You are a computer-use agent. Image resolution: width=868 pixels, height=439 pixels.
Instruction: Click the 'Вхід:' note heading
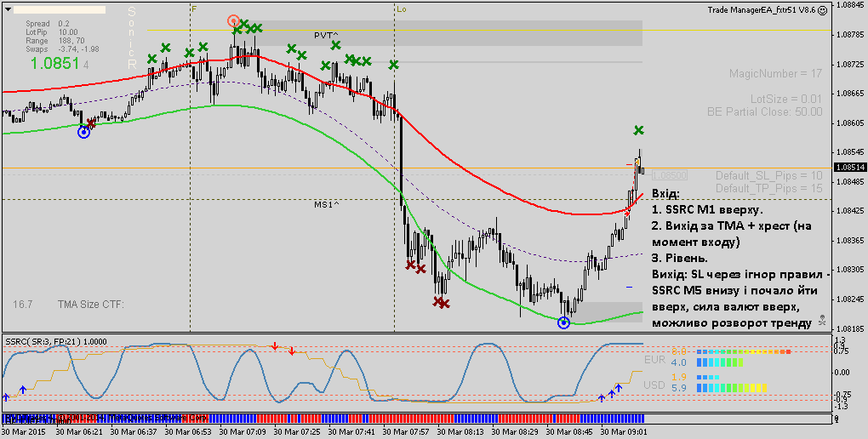click(665, 194)
